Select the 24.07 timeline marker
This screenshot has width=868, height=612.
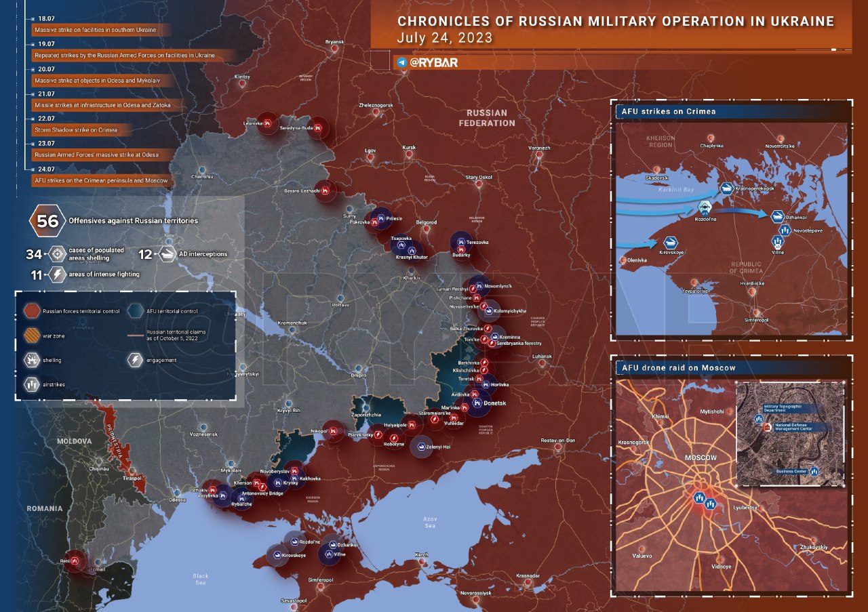coord(33,169)
